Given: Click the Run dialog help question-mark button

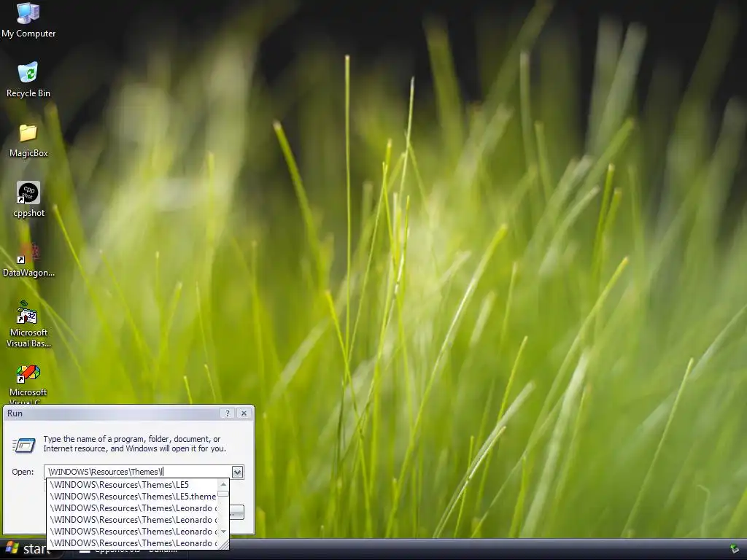Looking at the screenshot, I should click(228, 413).
